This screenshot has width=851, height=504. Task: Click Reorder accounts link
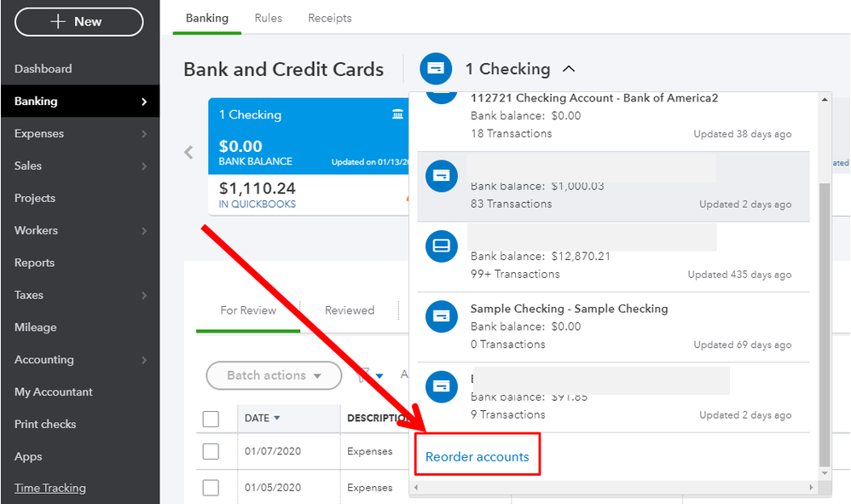point(477,457)
